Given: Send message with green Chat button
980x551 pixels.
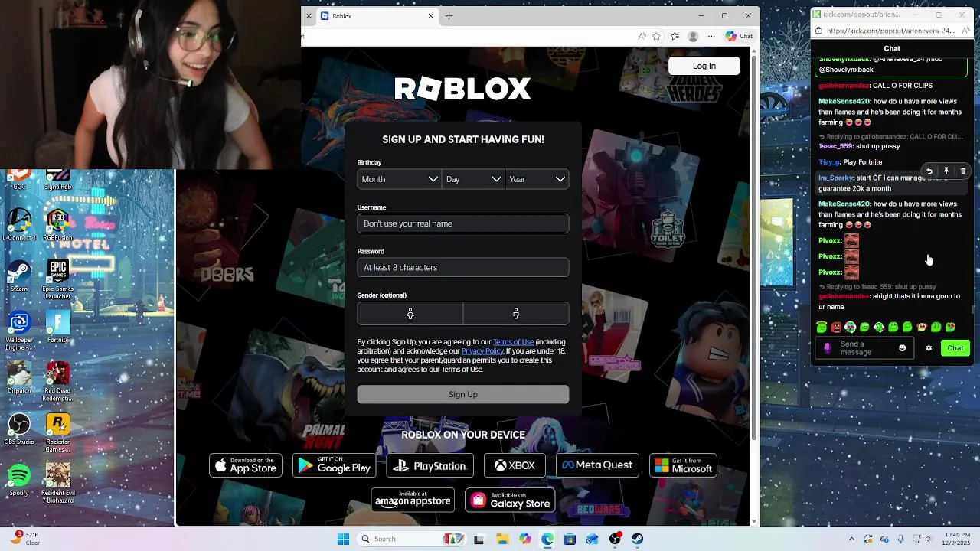Looking at the screenshot, I should pyautogui.click(x=955, y=348).
